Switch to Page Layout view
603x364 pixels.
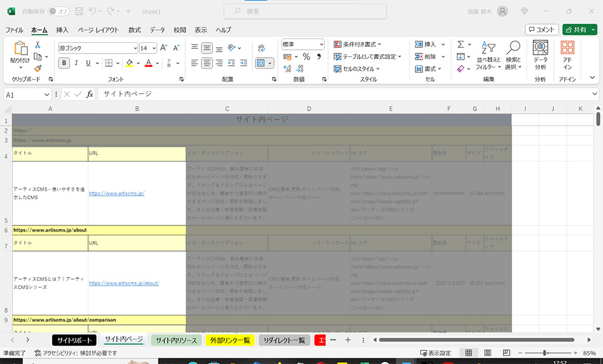tap(487, 353)
